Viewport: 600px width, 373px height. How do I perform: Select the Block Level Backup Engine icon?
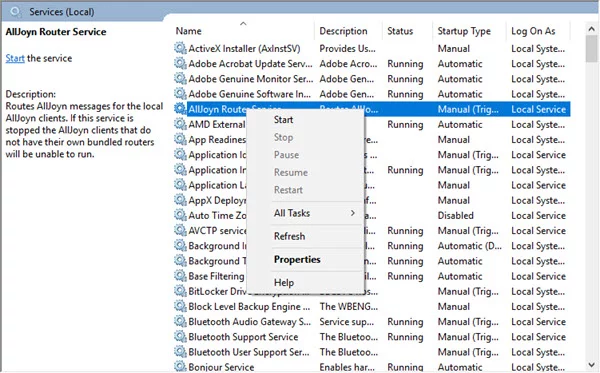tap(180, 306)
